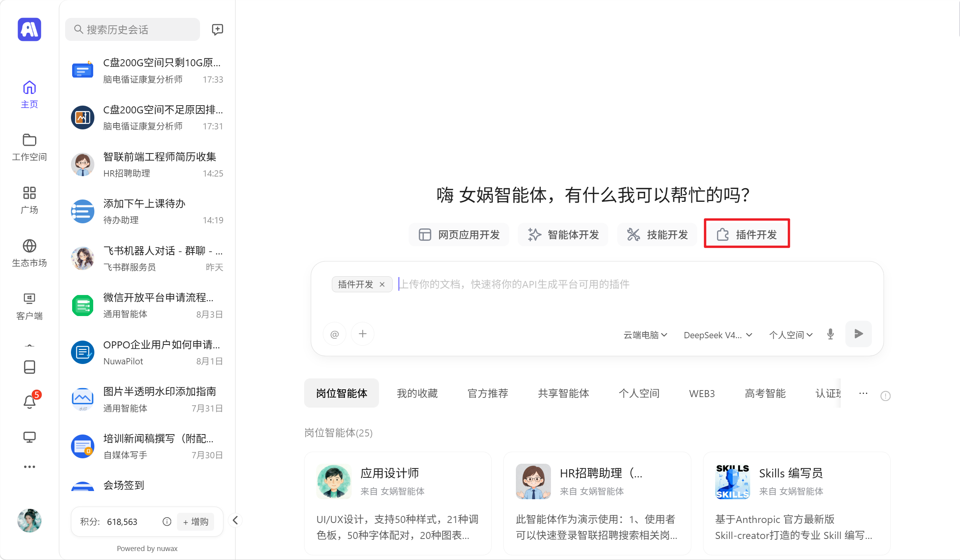Open conversation C盘200G空间只剩10G原...
Viewport: 960px width, 560px height.
147,71
